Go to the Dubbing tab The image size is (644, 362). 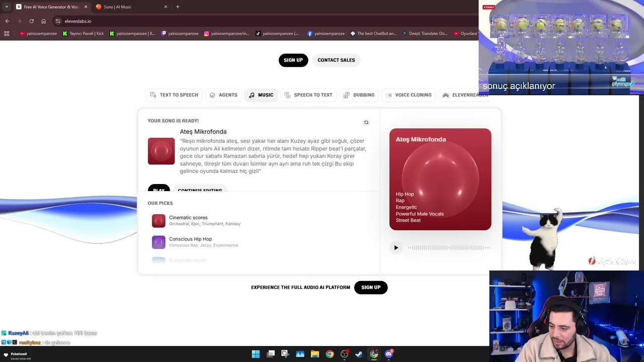click(x=359, y=95)
